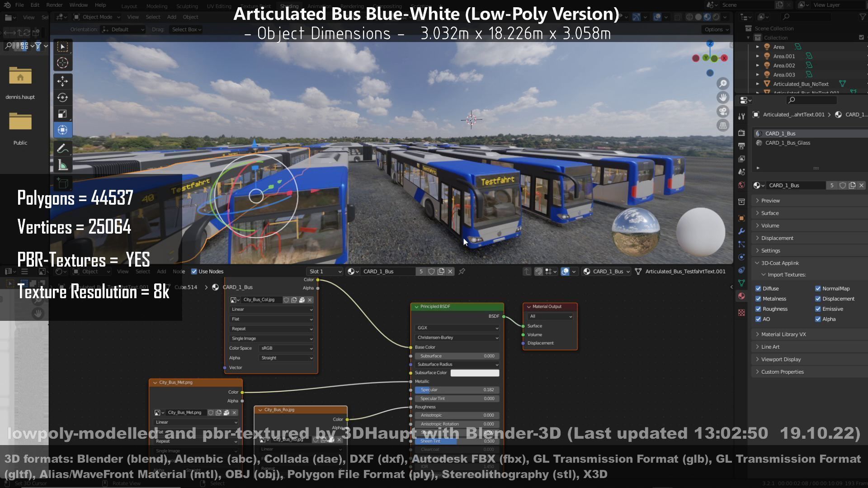Open the Help menu

click(x=100, y=5)
